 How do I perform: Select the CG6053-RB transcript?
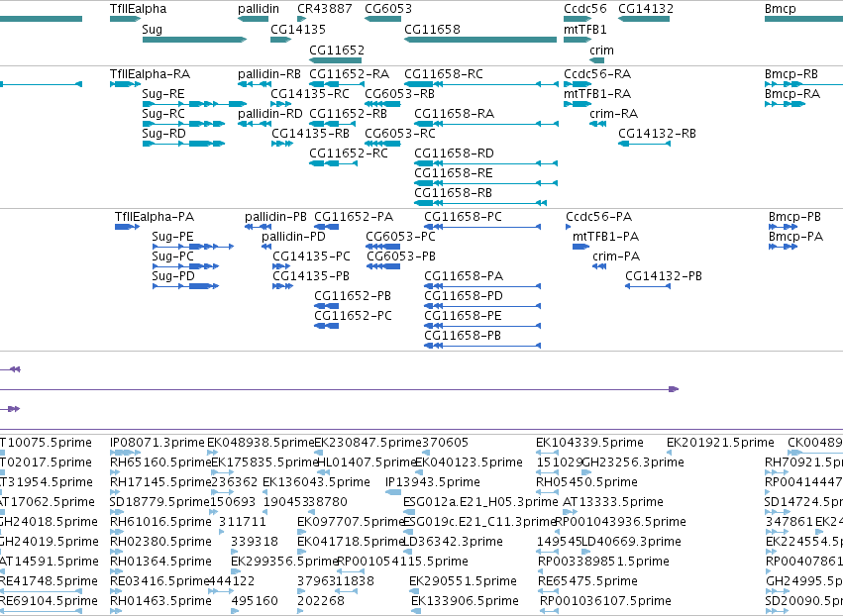(x=382, y=104)
